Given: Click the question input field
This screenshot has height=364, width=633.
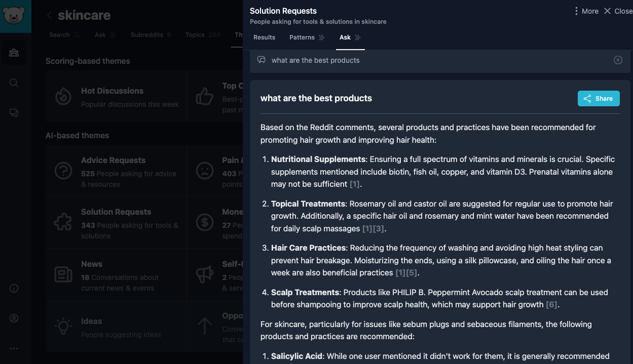Looking at the screenshot, I should click(x=436, y=60).
